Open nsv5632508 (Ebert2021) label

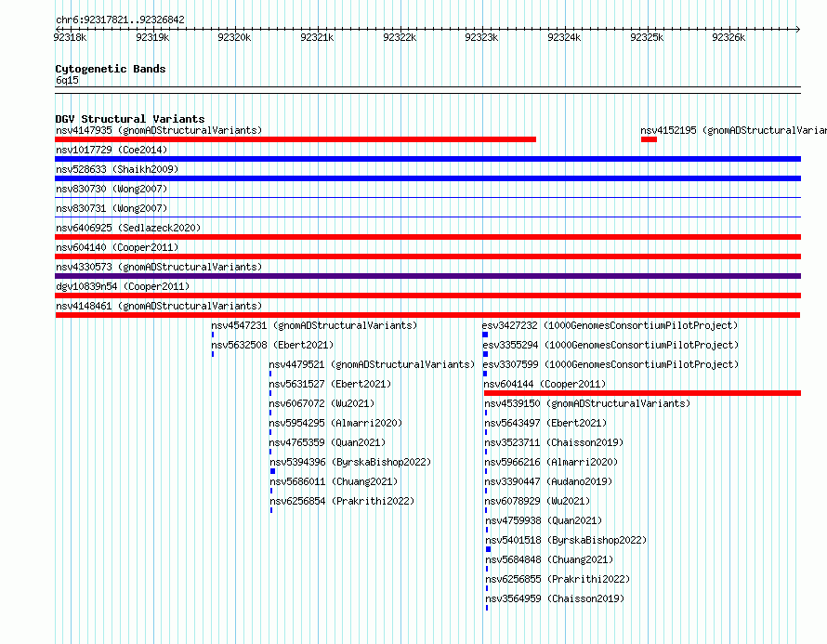pos(272,345)
